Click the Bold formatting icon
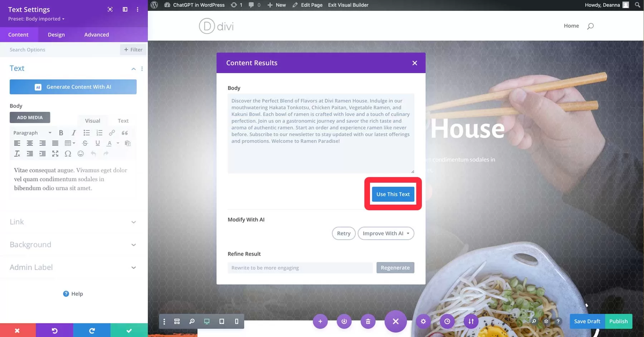This screenshot has height=337, width=644. [61, 133]
